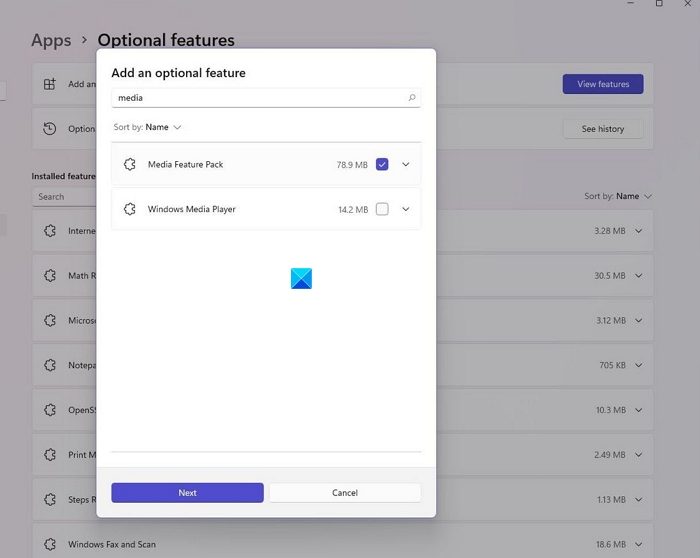The height and width of the screenshot is (558, 700).
Task: Click the Media Feature Pack puzzle icon
Action: (129, 165)
